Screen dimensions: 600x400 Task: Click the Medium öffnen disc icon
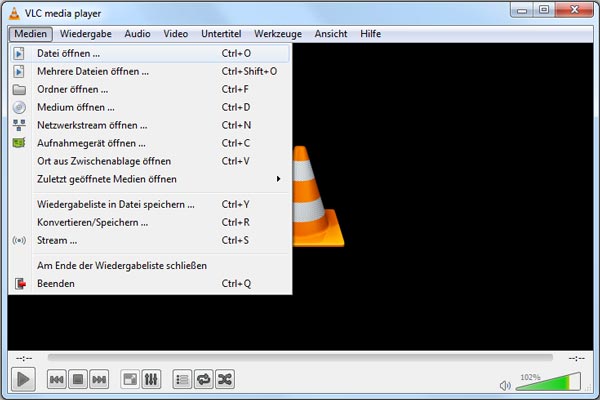click(19, 107)
